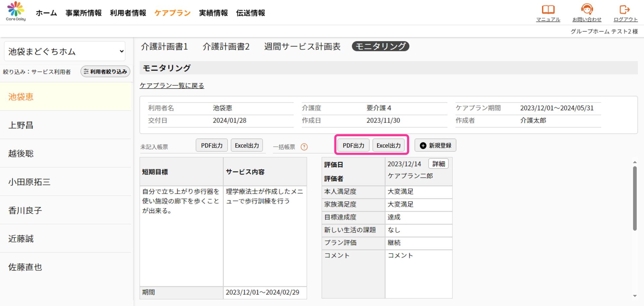Click the 詳細 button for the evaluation
This screenshot has height=306, width=644.
pos(438,164)
